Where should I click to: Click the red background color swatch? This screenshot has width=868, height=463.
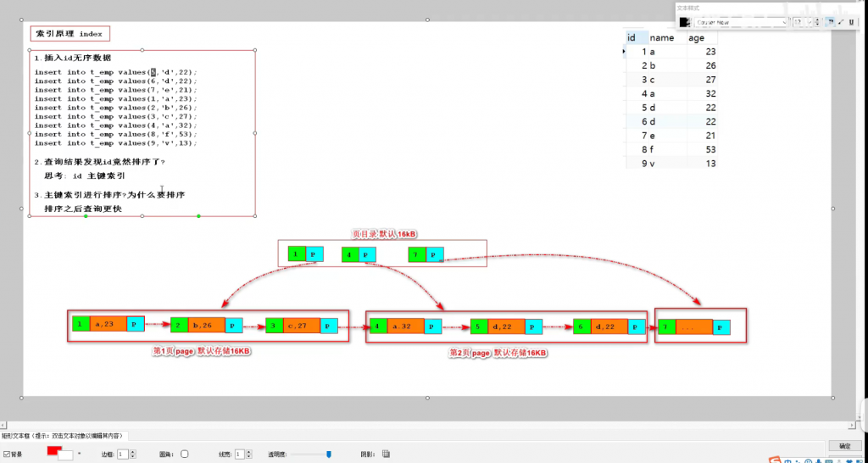pyautogui.click(x=53, y=451)
